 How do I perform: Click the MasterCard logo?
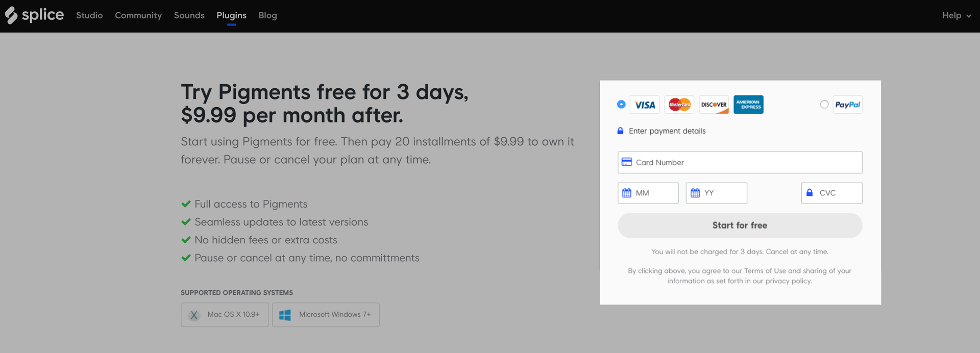[x=679, y=105]
